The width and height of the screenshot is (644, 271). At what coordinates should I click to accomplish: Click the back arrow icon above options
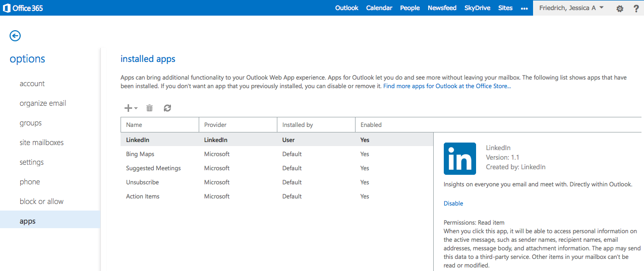(15, 35)
